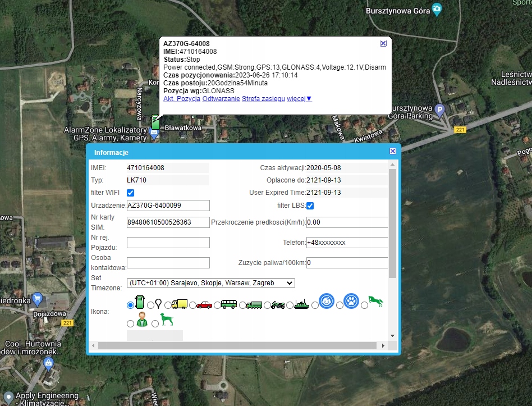Toggle the filter WIFI checkbox
The width and height of the screenshot is (532, 406).
[x=131, y=193]
